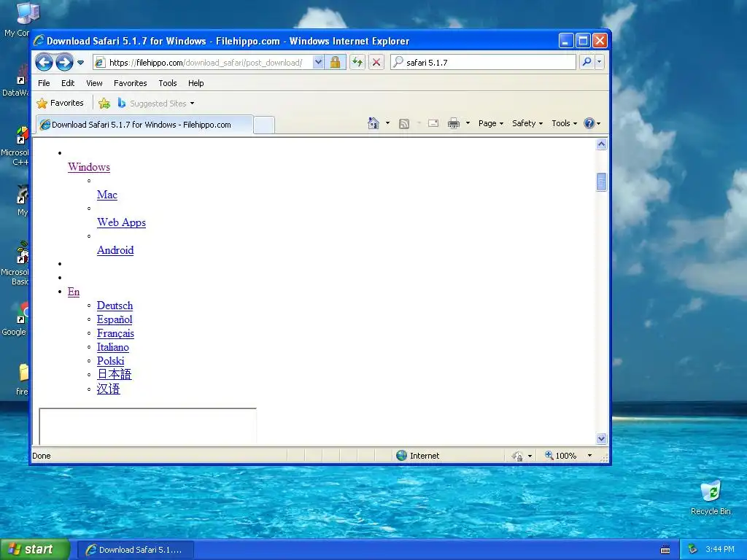Select the Download Safari taskbar button
747x560 pixels.
point(135,550)
